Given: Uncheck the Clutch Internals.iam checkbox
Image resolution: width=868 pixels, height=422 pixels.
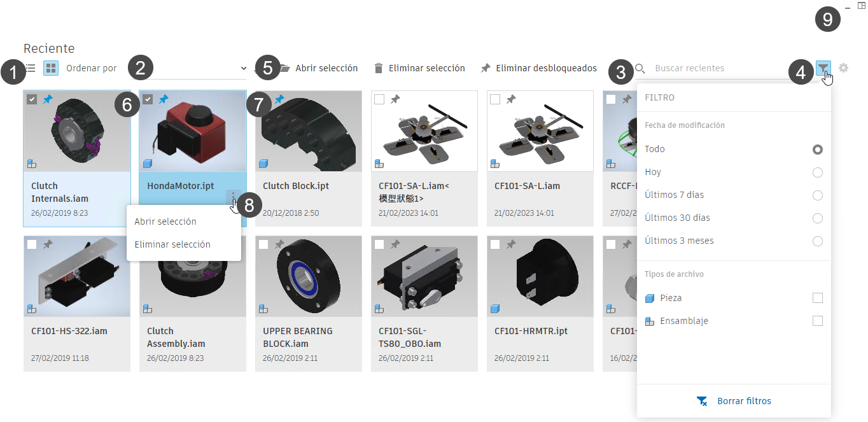Looking at the screenshot, I should point(32,99).
